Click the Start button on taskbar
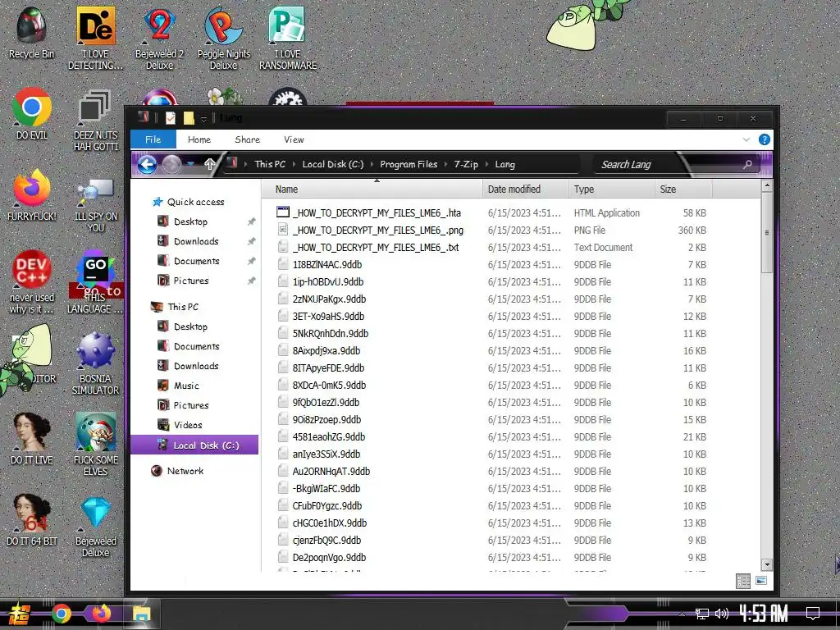The width and height of the screenshot is (840, 630). pos(20,614)
